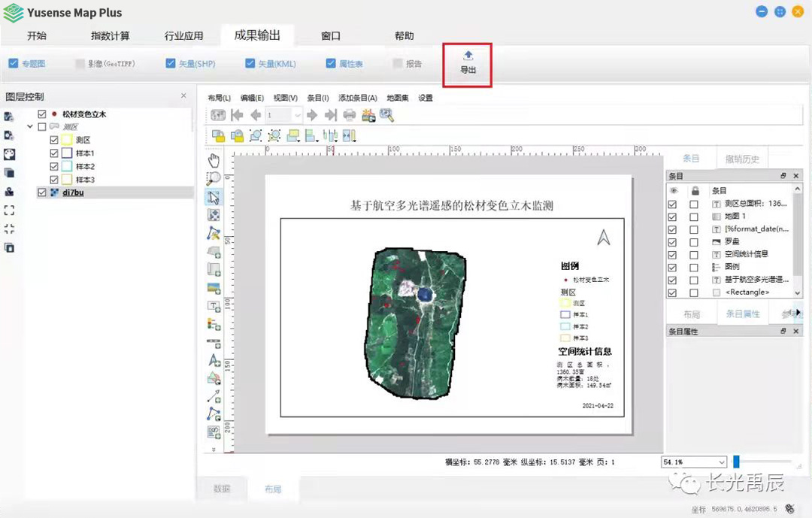This screenshot has height=518, width=812.
Task: Go to last atlas page
Action: coord(330,115)
